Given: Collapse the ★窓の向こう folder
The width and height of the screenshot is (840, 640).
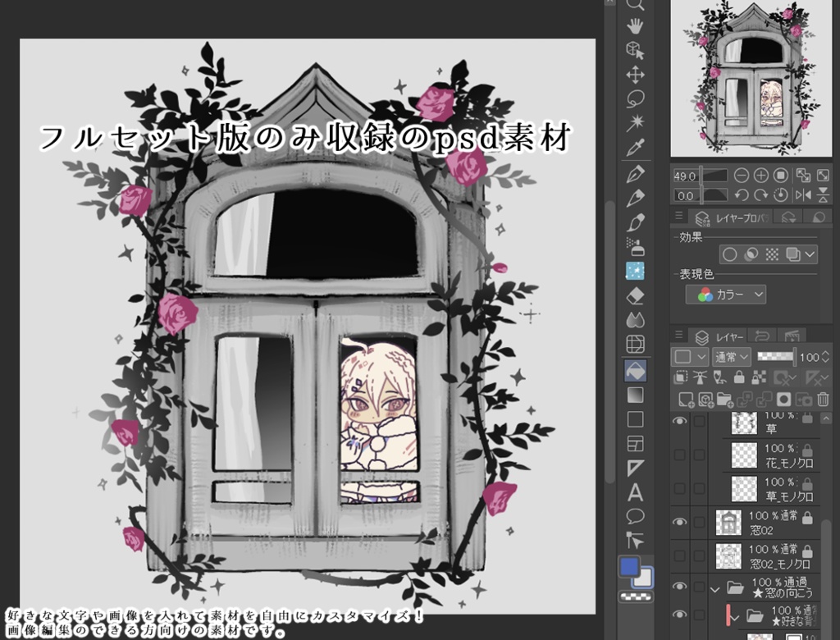Looking at the screenshot, I should pyautogui.click(x=714, y=589).
